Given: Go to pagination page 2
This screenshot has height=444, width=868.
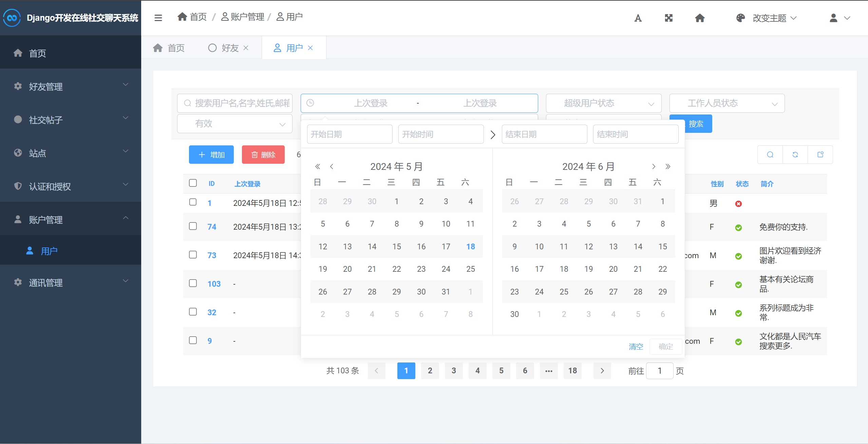Looking at the screenshot, I should coord(430,371).
